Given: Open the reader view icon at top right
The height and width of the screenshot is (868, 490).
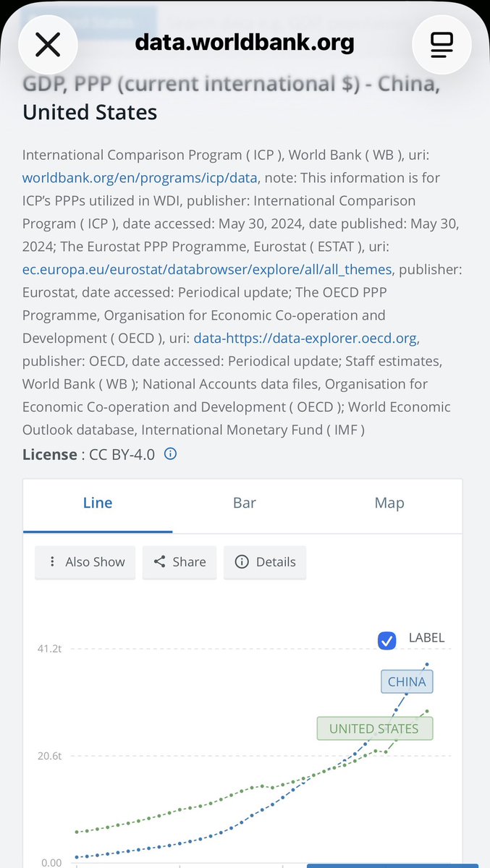Looking at the screenshot, I should pos(442,45).
